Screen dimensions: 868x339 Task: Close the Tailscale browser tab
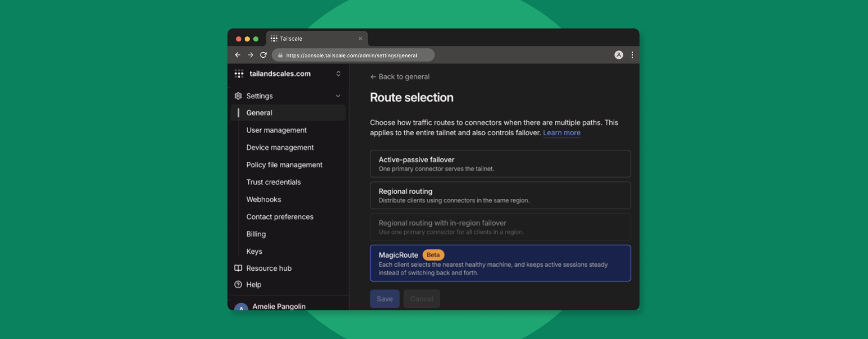pyautogui.click(x=360, y=38)
